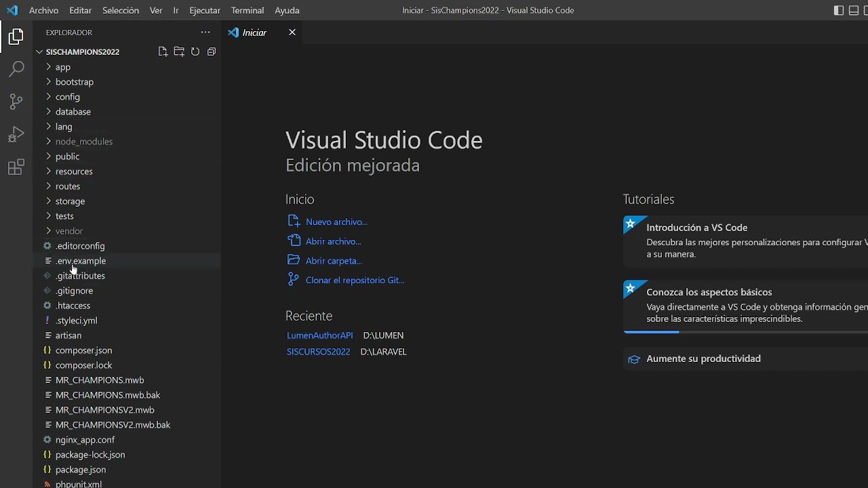This screenshot has width=868, height=488.
Task: Collapse all folders in explorer
Action: tap(212, 52)
